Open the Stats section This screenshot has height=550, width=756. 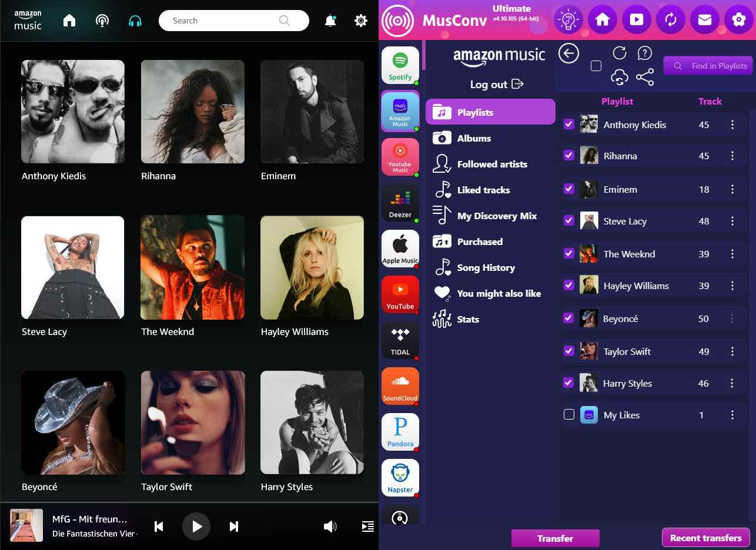(x=490, y=319)
